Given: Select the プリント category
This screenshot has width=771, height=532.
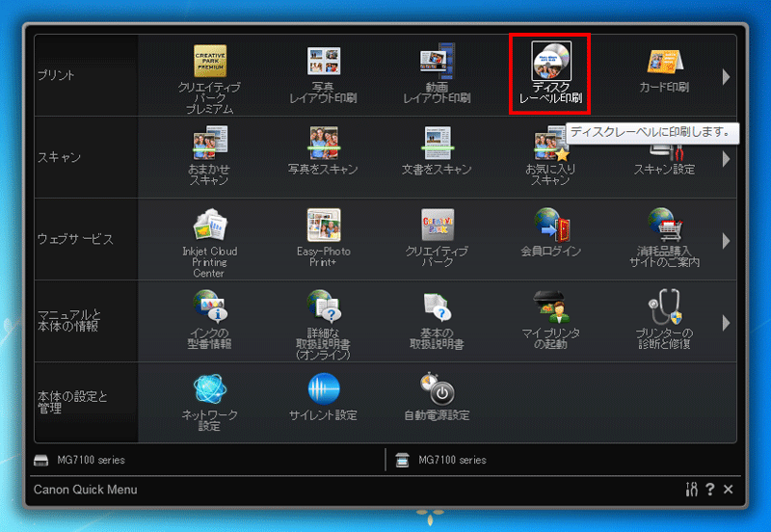Looking at the screenshot, I should click(86, 75).
